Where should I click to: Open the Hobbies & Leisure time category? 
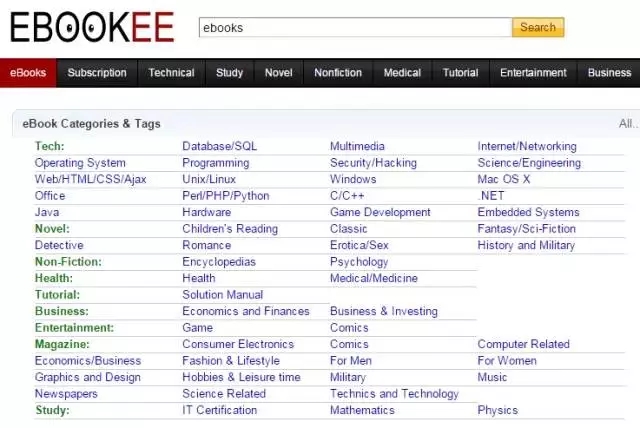coord(242,377)
